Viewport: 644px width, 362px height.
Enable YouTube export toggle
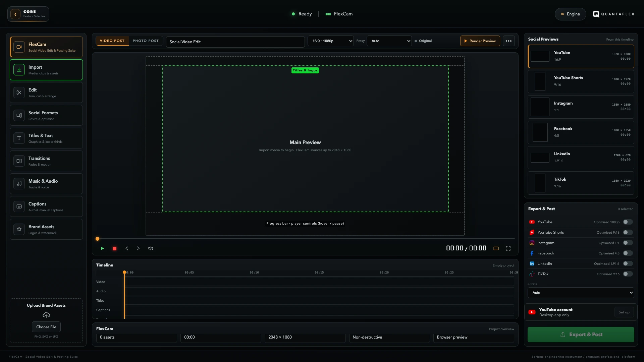point(628,222)
